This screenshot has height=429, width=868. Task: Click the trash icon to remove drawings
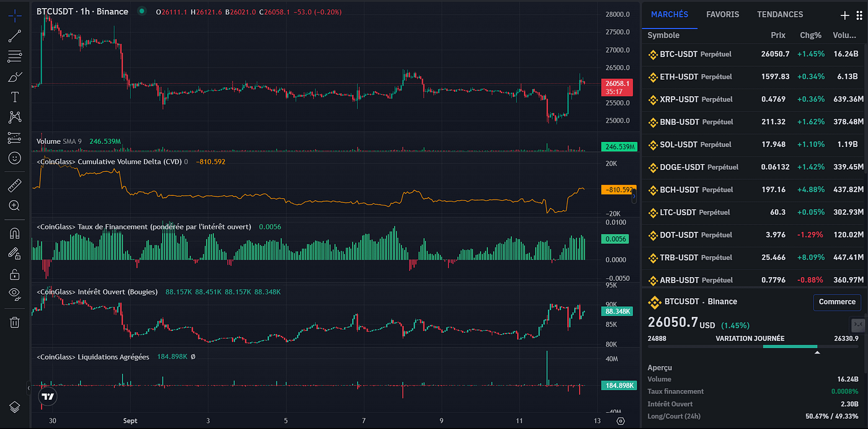point(15,322)
